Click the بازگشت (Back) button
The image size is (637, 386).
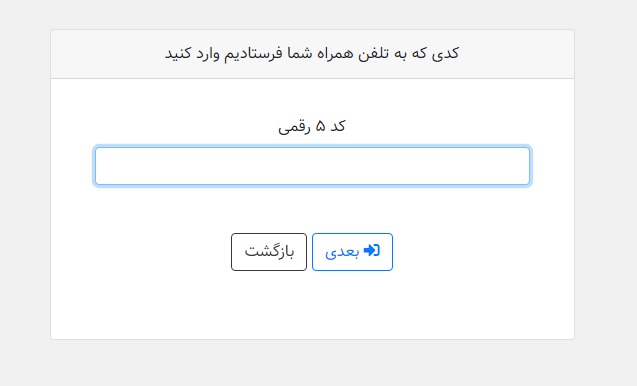click(x=269, y=252)
